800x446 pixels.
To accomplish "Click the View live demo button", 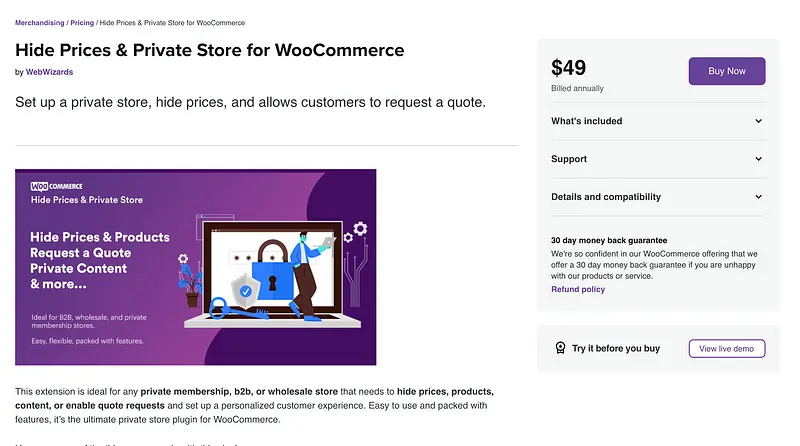I will 726,349.
